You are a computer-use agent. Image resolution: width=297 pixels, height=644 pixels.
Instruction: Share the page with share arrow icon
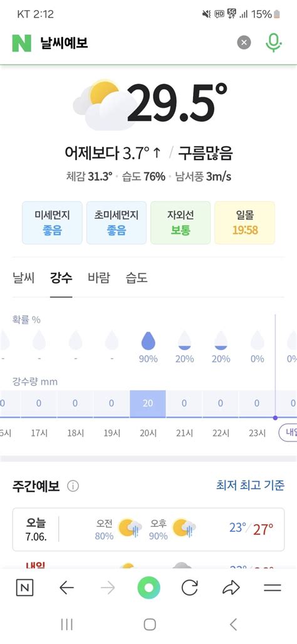tap(231, 588)
